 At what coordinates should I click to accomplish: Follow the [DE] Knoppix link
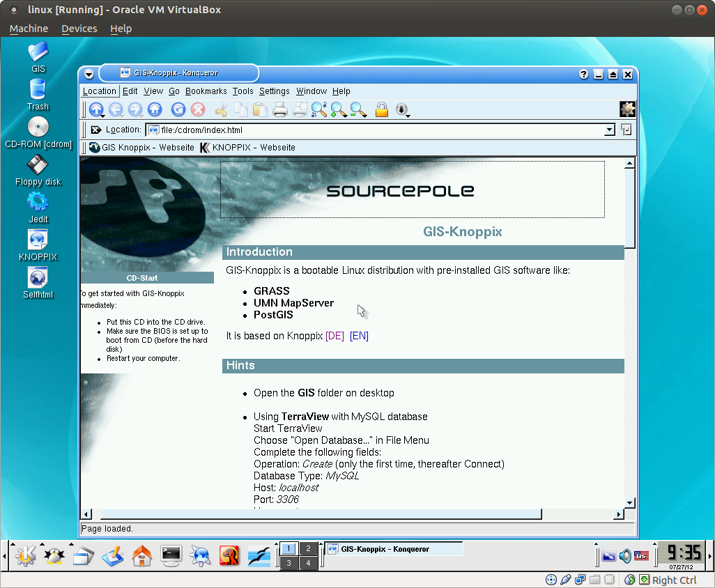tap(335, 336)
